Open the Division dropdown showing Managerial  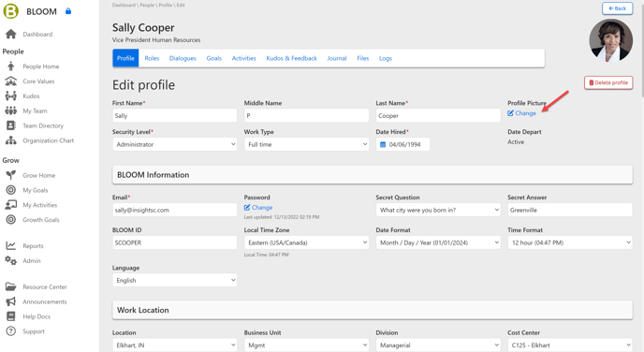[x=438, y=345]
